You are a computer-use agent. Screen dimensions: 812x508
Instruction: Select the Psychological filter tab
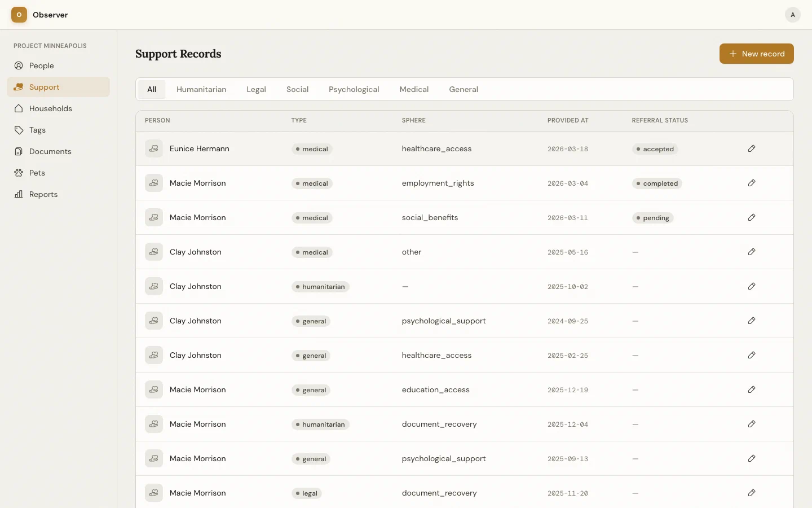(x=354, y=89)
